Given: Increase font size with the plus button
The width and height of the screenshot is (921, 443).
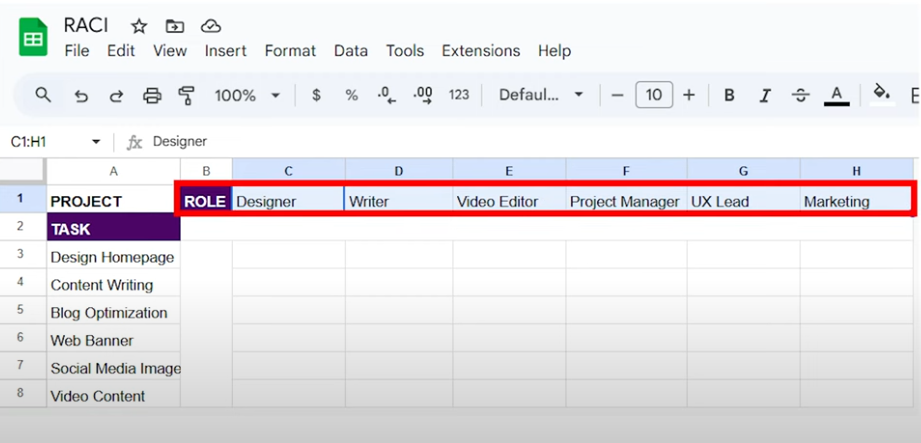Looking at the screenshot, I should click(x=689, y=95).
